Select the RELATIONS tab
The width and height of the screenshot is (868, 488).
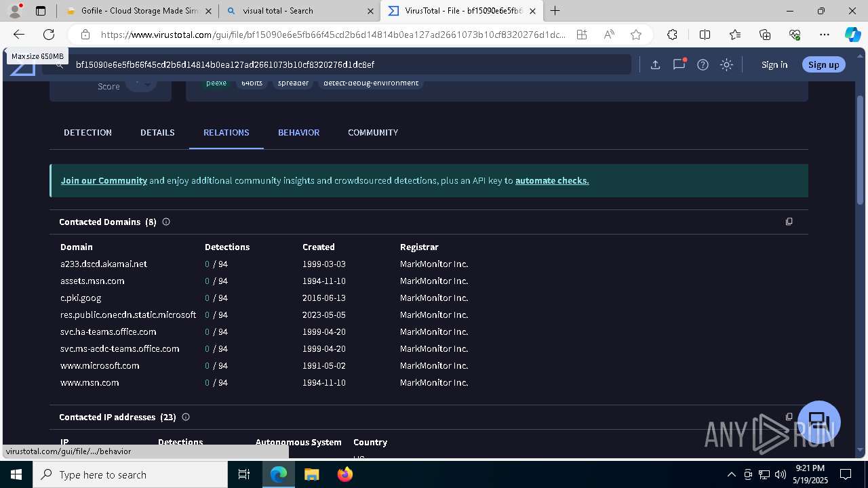[226, 132]
